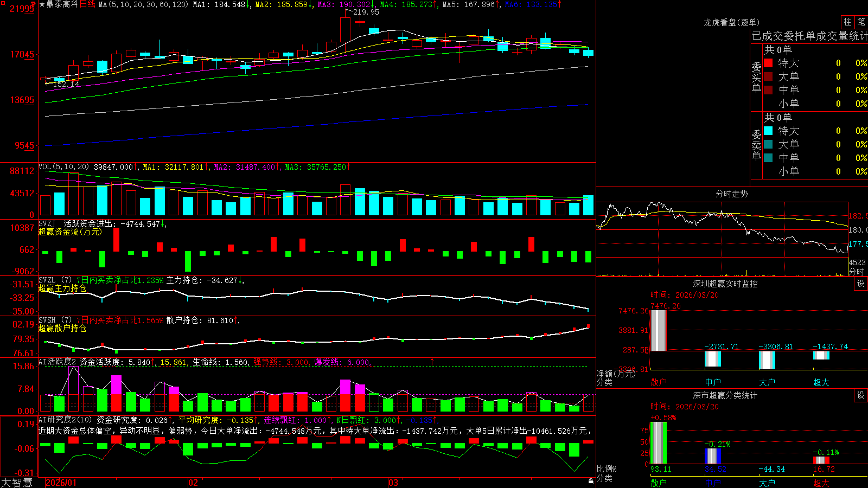Click the 超赢散户持仓 legend label

tap(62, 328)
